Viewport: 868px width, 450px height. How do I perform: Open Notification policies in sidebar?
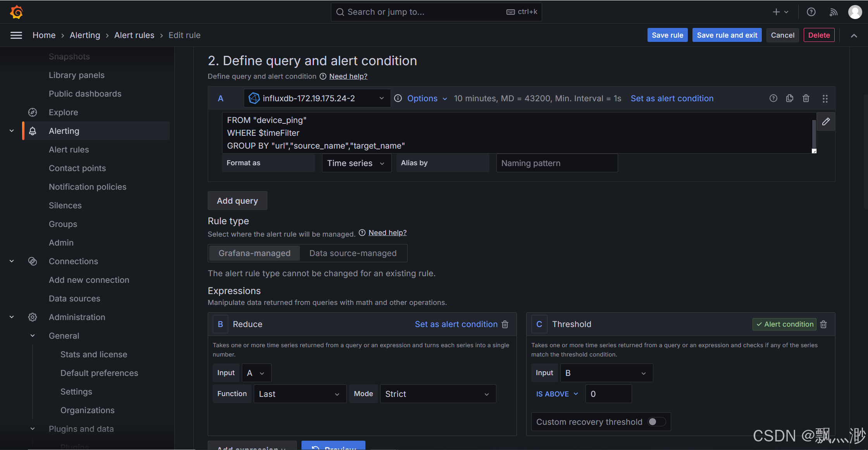coord(88,187)
